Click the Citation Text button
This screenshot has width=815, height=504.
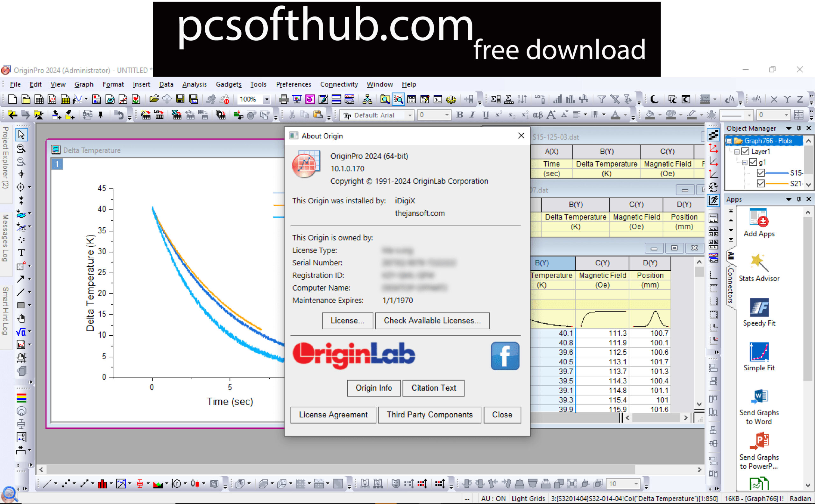(x=433, y=387)
